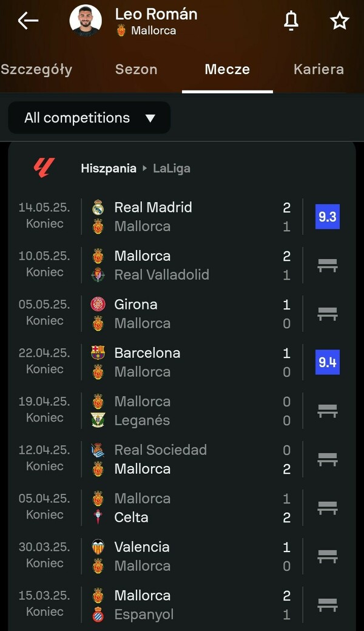The width and height of the screenshot is (364, 631).
Task: Select the Mecze tab
Action: coord(227,69)
